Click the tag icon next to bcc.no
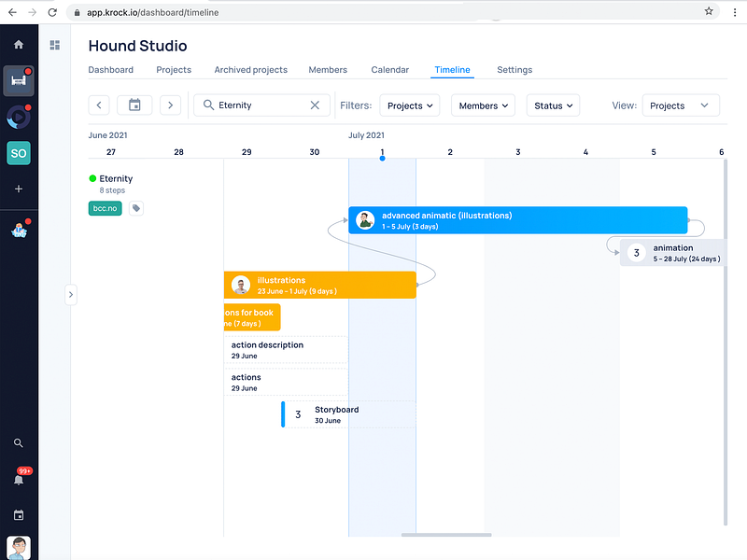The image size is (747, 560). [x=136, y=208]
